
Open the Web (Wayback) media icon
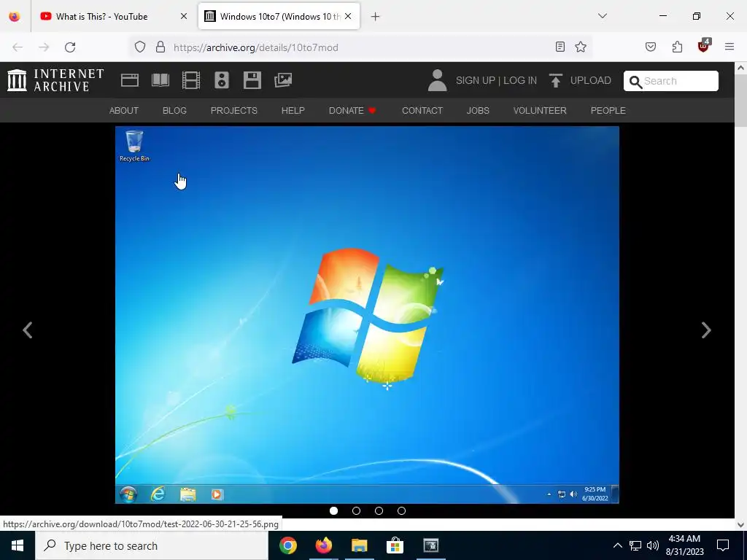pyautogui.click(x=130, y=80)
